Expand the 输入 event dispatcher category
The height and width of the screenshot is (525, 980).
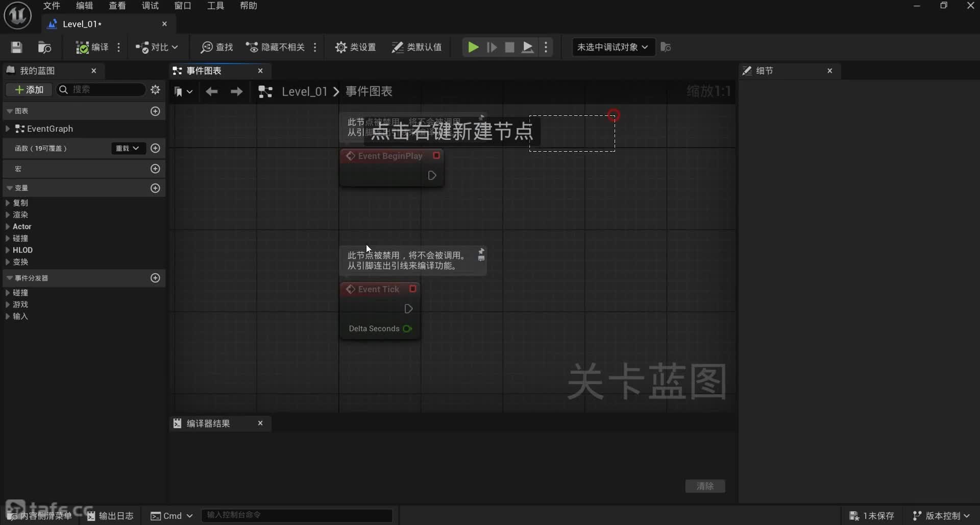[x=8, y=316]
